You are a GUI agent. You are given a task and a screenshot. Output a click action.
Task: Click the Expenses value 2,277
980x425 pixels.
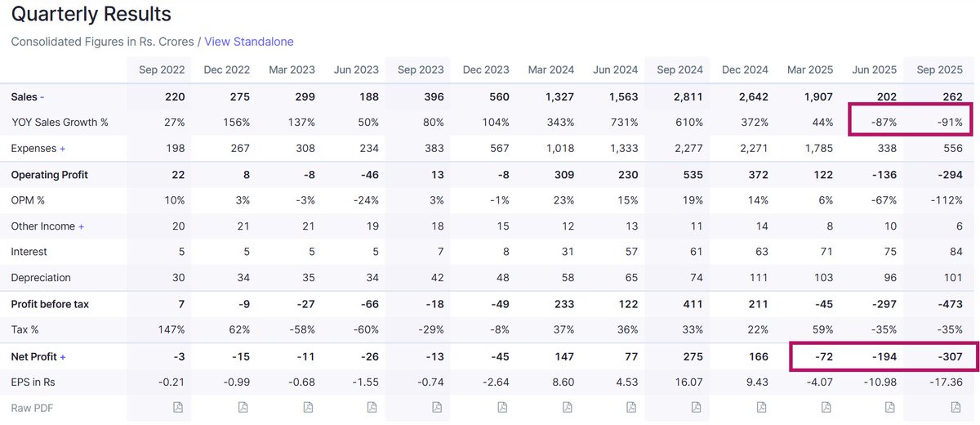[688, 149]
